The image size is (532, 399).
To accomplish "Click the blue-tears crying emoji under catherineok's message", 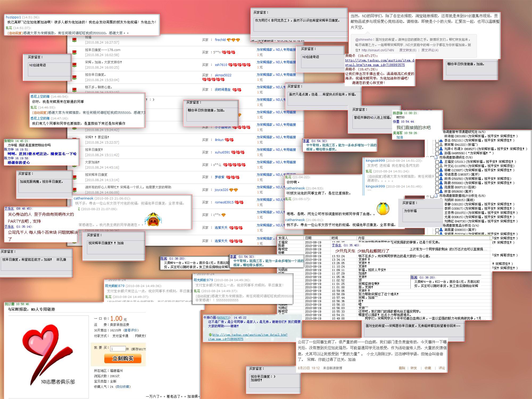I will (x=153, y=219).
